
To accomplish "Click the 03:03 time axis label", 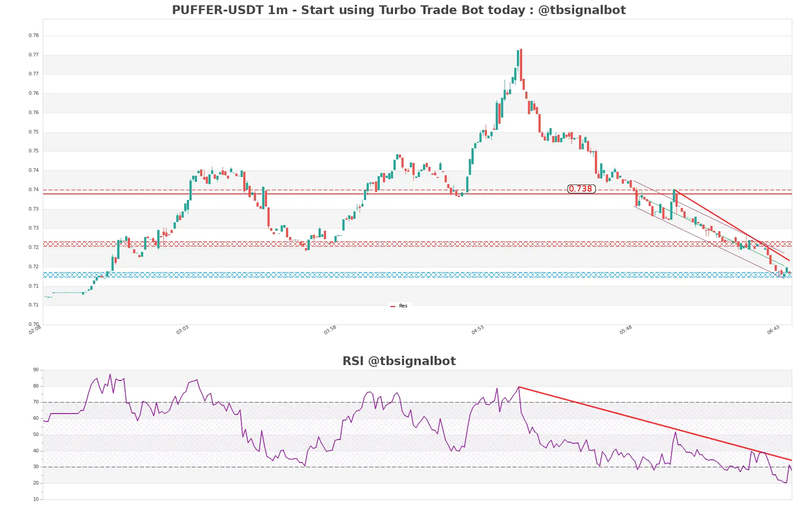I will pyautogui.click(x=182, y=330).
